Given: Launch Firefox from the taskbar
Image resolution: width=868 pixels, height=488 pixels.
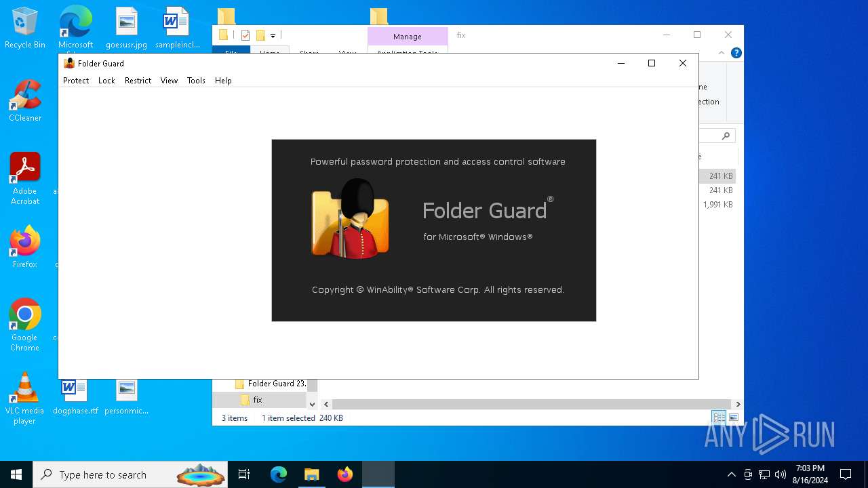Looking at the screenshot, I should pyautogui.click(x=345, y=474).
